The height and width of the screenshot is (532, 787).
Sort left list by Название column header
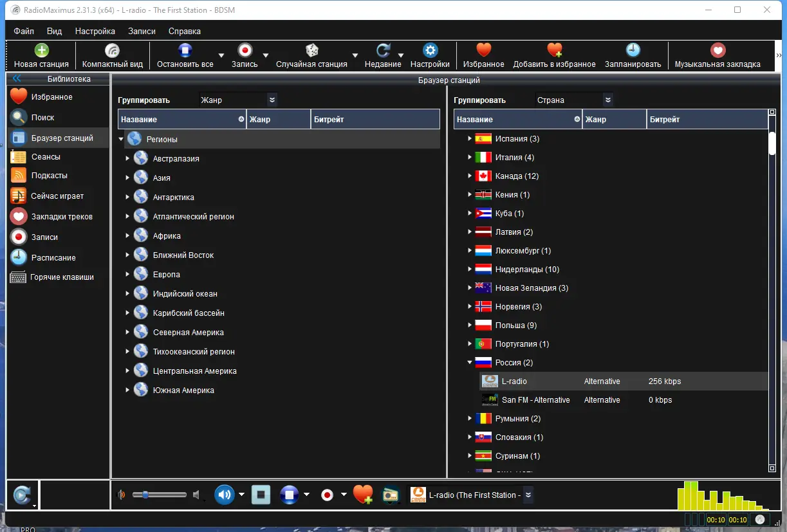[x=182, y=119]
